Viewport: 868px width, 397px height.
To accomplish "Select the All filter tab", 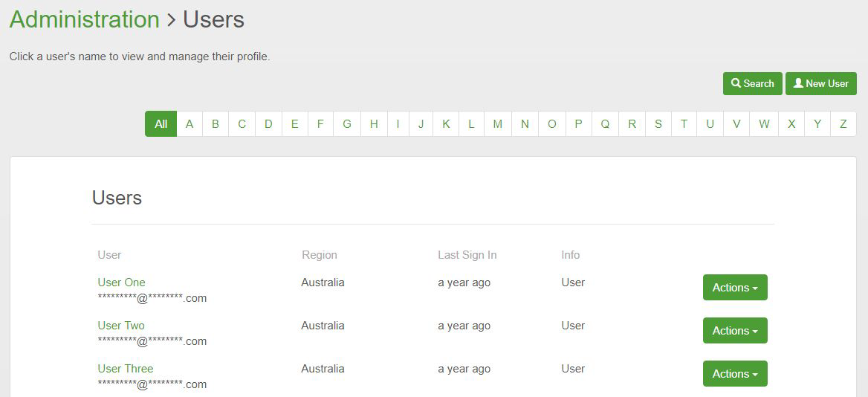I will (161, 124).
